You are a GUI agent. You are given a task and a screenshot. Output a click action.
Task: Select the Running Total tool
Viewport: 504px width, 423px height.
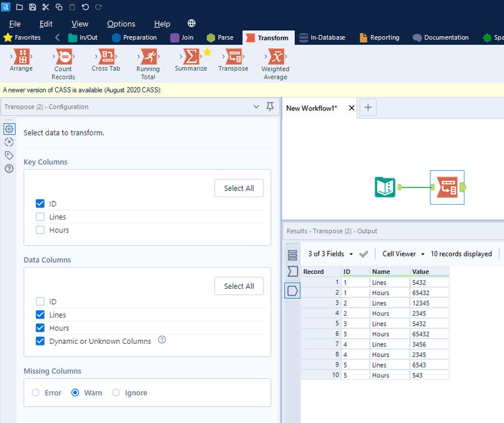click(148, 64)
